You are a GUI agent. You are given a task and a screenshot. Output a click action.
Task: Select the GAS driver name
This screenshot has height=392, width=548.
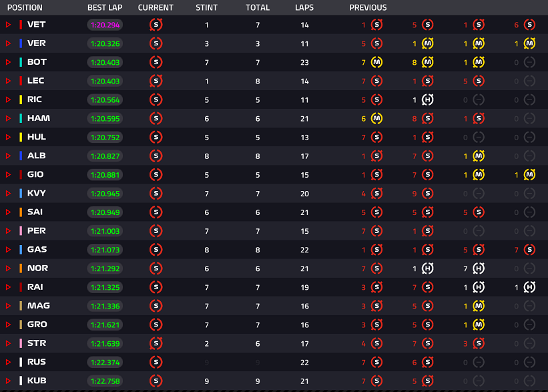tap(37, 249)
